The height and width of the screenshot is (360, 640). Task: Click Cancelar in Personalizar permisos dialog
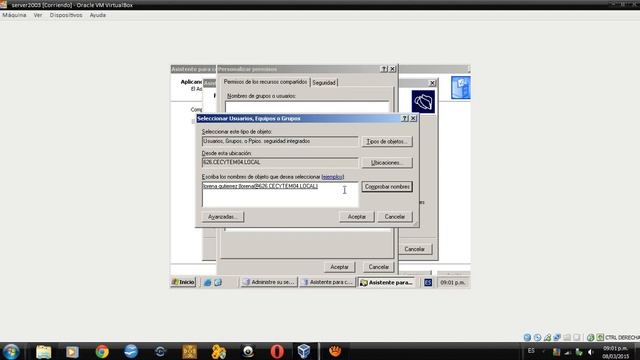pos(378,267)
